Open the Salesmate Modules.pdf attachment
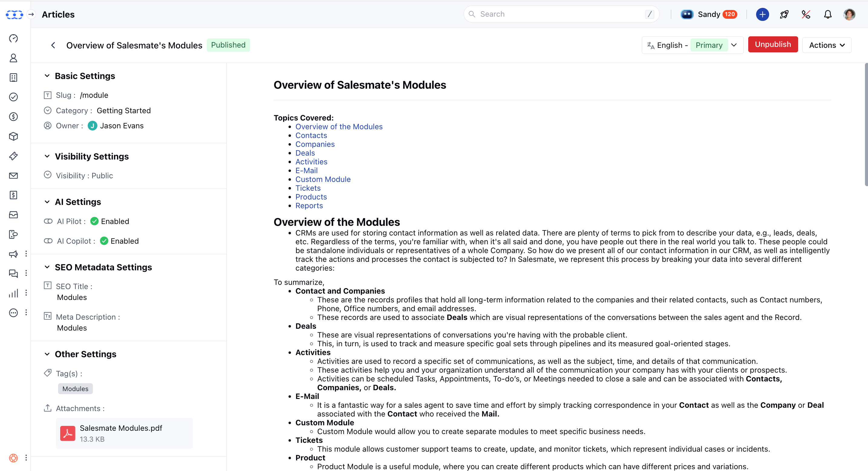Image resolution: width=868 pixels, height=471 pixels. (124, 433)
